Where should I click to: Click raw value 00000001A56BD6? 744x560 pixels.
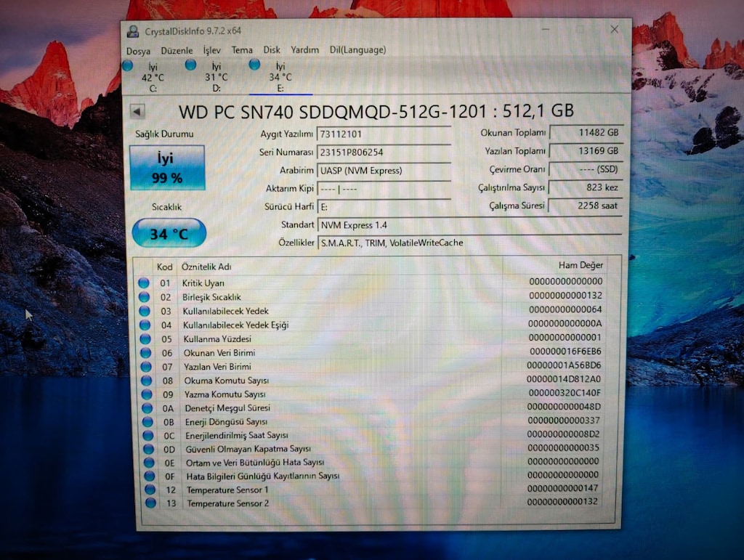[564, 365]
